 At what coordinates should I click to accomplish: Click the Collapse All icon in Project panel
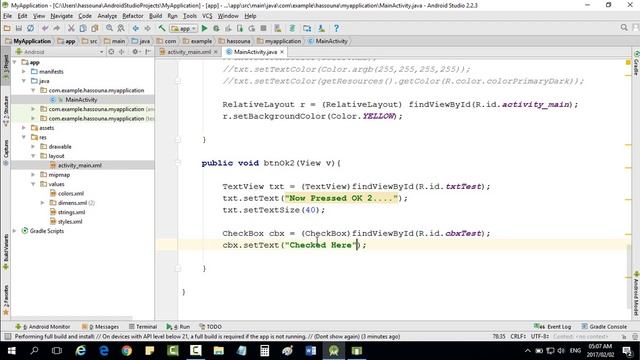[x=122, y=52]
